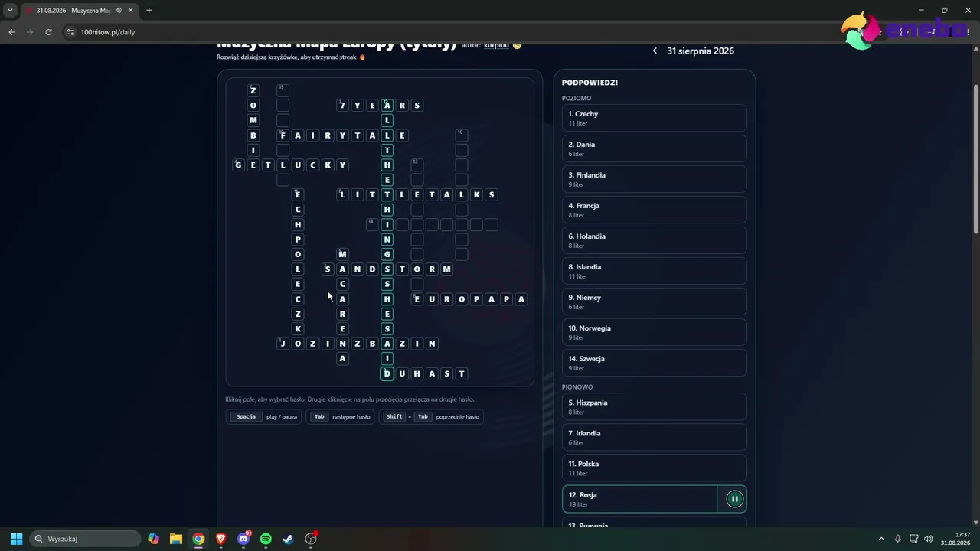Click the Wyszukaj taskbar search box
This screenshot has width=980, height=551.
coord(85,539)
